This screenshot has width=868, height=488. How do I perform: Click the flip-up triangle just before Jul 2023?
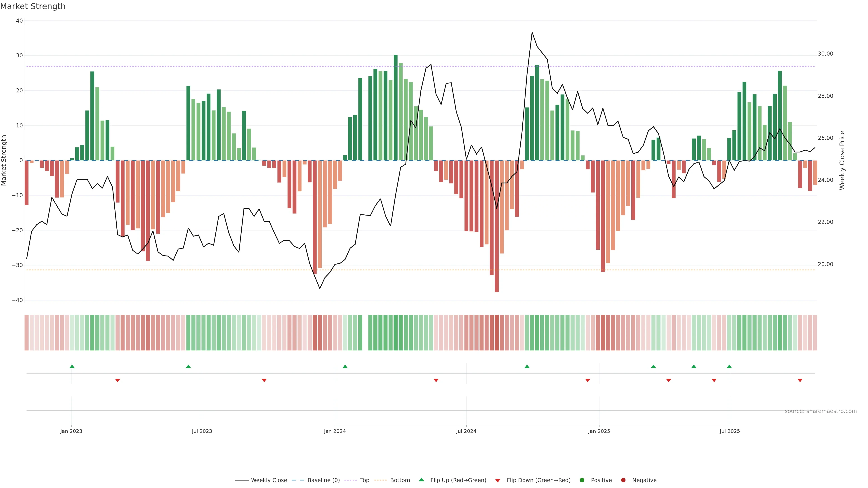coord(188,366)
